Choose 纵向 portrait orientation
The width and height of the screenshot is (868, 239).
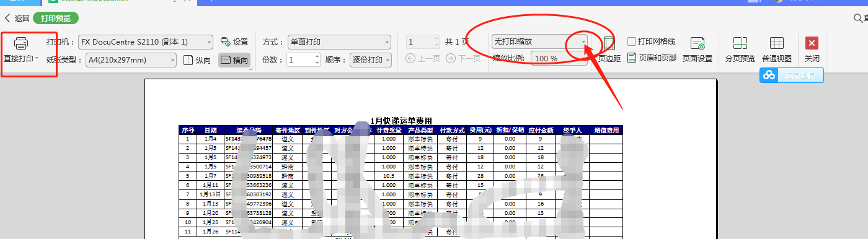[198, 60]
